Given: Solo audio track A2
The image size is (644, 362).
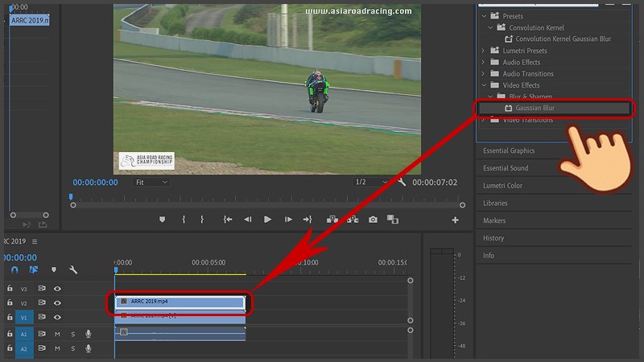Looking at the screenshot, I should coord(72,348).
